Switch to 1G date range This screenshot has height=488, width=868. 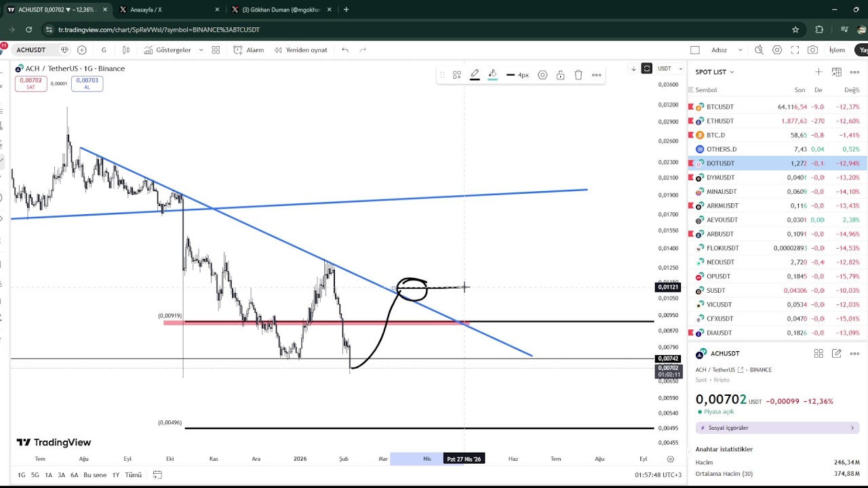point(22,475)
